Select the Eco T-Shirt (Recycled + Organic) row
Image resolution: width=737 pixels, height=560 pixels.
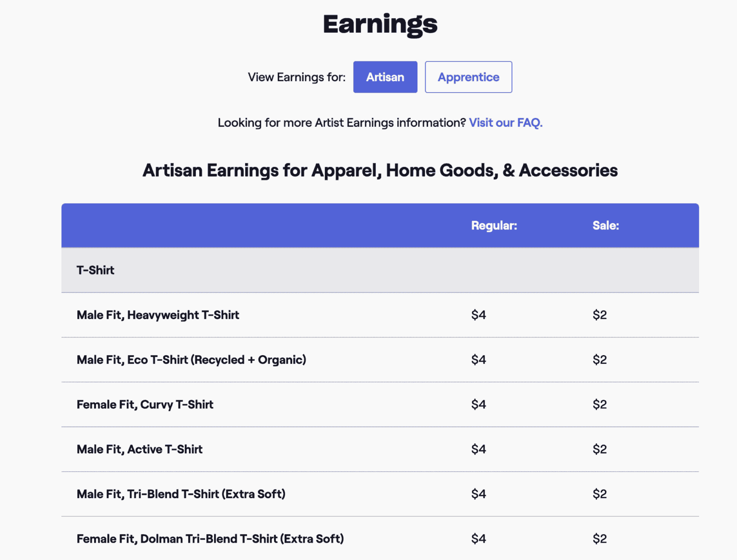pyautogui.click(x=191, y=359)
